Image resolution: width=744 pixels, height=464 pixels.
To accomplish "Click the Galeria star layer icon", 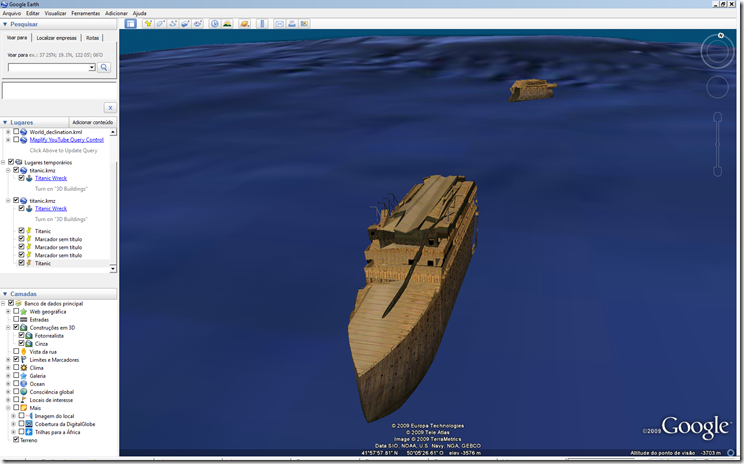I will tap(24, 376).
